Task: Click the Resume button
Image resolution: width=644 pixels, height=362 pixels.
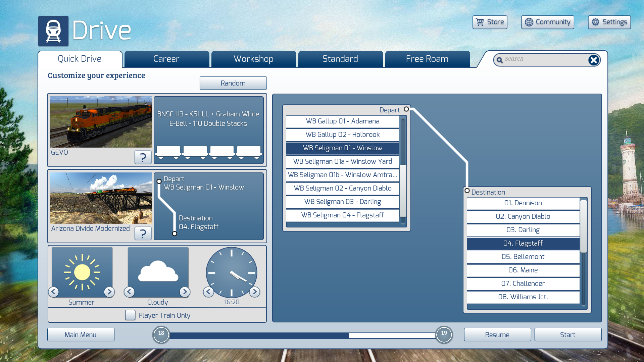Action: 497,335
